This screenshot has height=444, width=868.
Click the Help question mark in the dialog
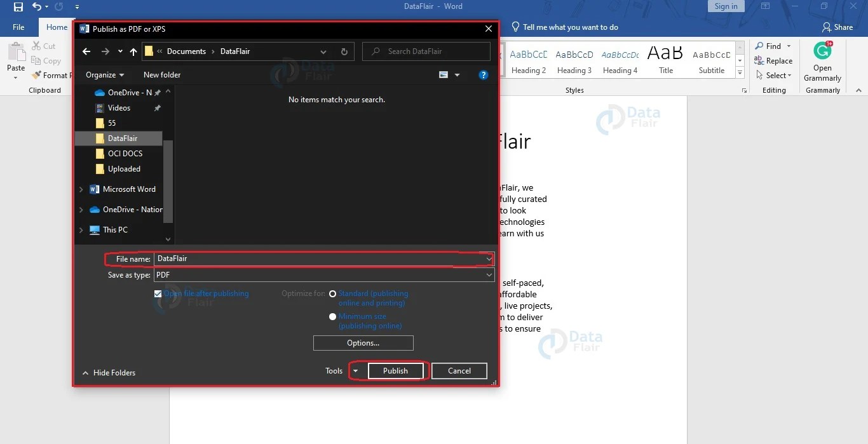pos(484,74)
